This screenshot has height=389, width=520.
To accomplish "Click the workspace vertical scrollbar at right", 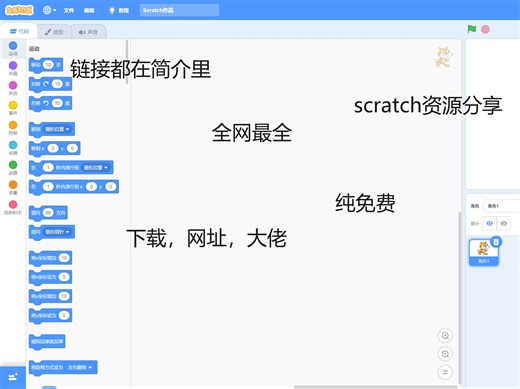I will (460, 298).
